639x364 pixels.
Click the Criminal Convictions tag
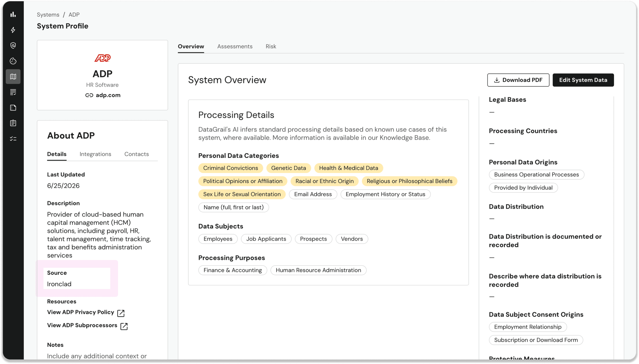tap(230, 168)
